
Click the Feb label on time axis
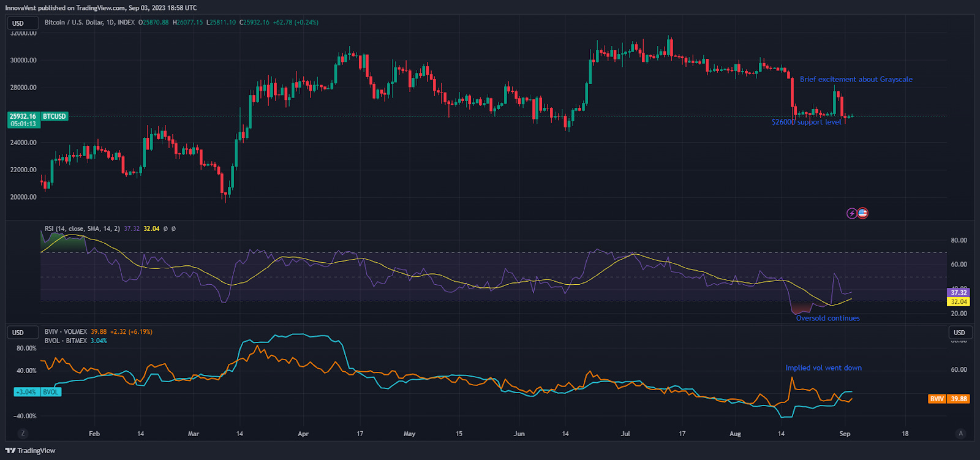(94, 434)
